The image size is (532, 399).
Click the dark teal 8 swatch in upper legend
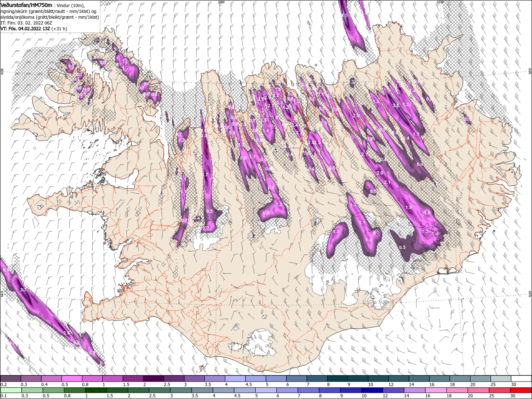[x=337, y=379]
